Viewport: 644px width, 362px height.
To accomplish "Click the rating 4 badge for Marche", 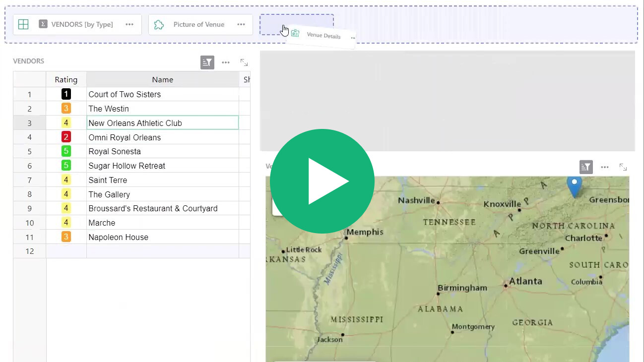I will tap(66, 223).
